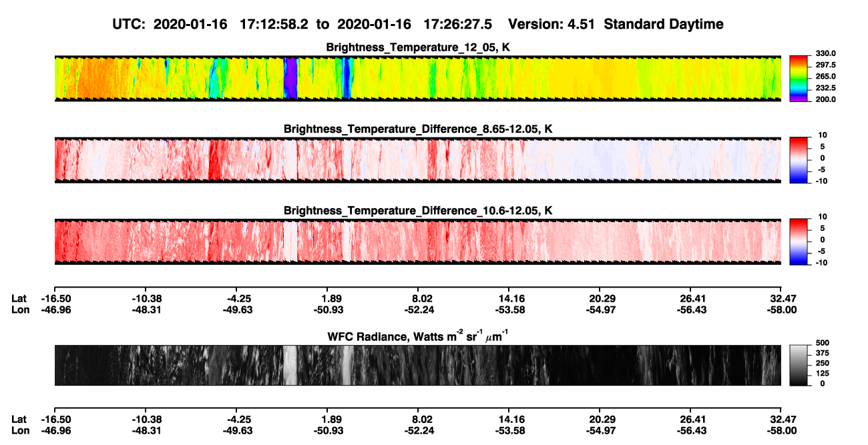Click the 10 tick on the 8.65-12.05 colorbar

[823, 135]
